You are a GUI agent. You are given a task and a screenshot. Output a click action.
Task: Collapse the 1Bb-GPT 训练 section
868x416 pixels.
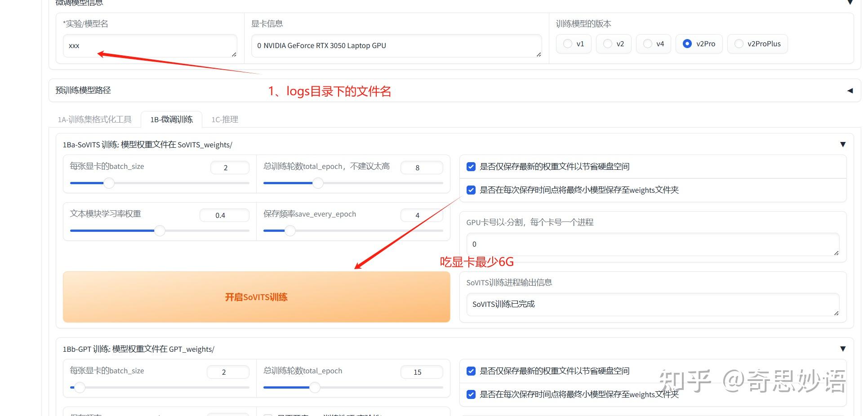click(x=843, y=349)
